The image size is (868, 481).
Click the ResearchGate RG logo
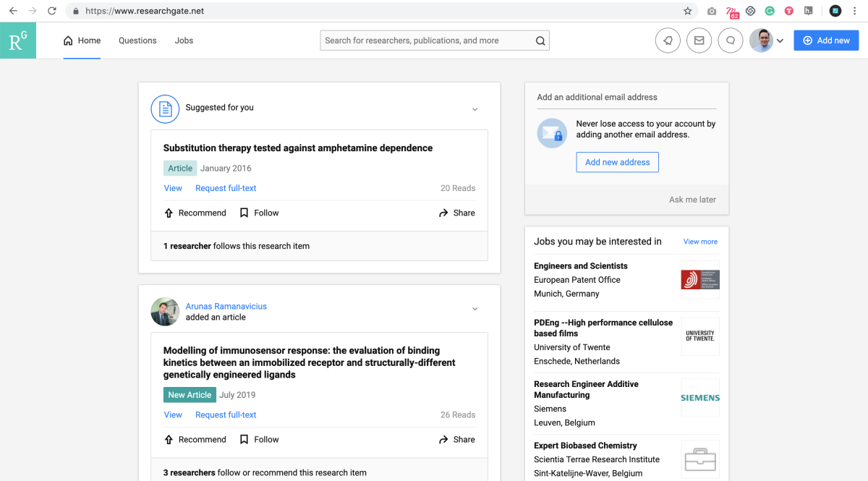coord(18,41)
